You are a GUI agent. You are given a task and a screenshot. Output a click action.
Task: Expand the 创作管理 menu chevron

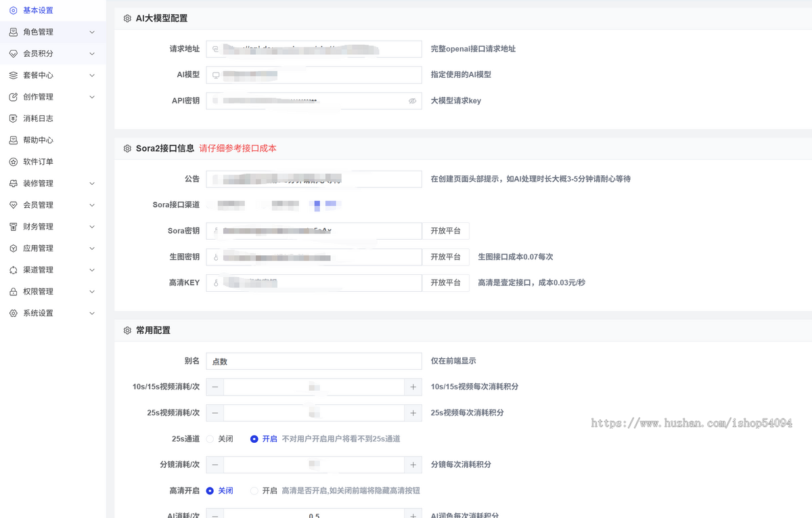[92, 97]
